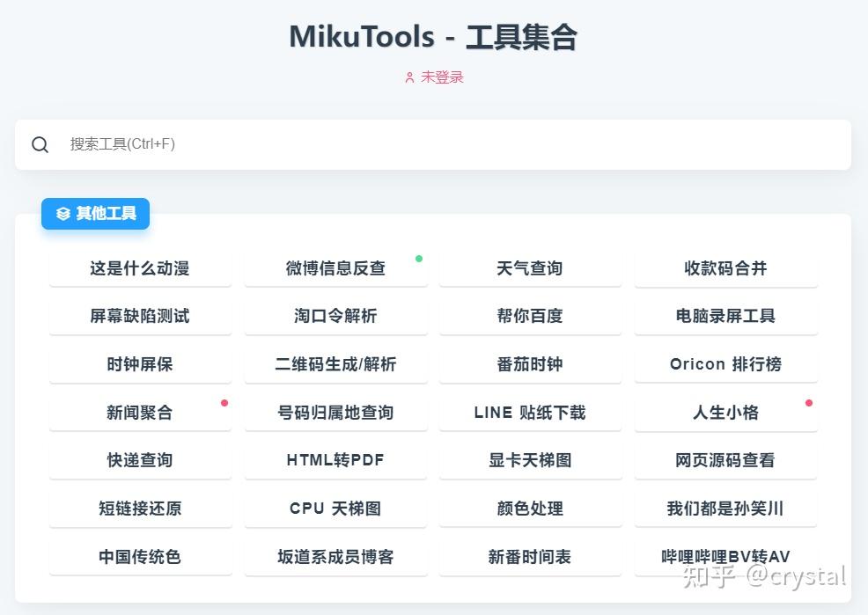Open the 新番时间表 schedule tool
The width and height of the screenshot is (868, 615).
click(x=530, y=556)
